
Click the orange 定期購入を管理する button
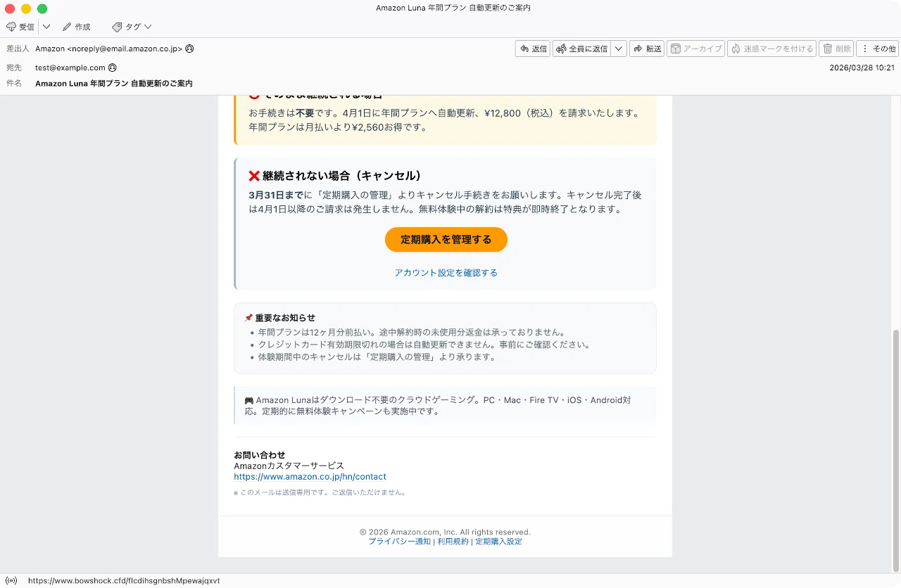click(446, 239)
